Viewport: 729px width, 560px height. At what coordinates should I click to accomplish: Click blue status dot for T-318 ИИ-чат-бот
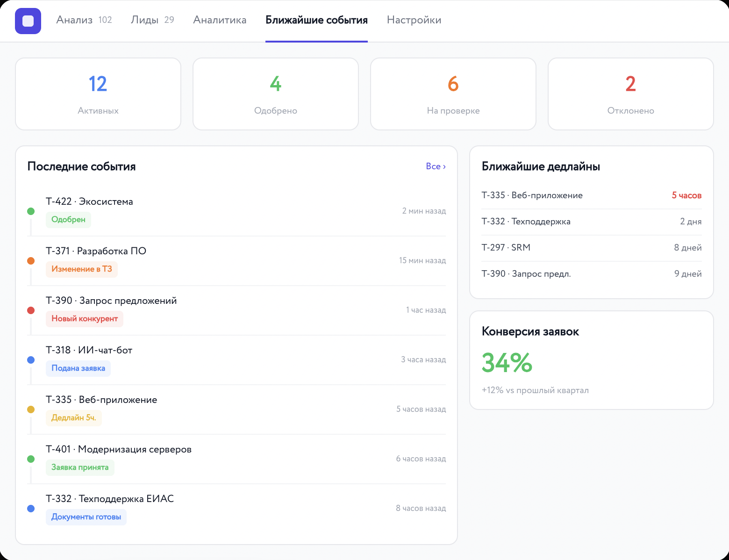pyautogui.click(x=31, y=360)
